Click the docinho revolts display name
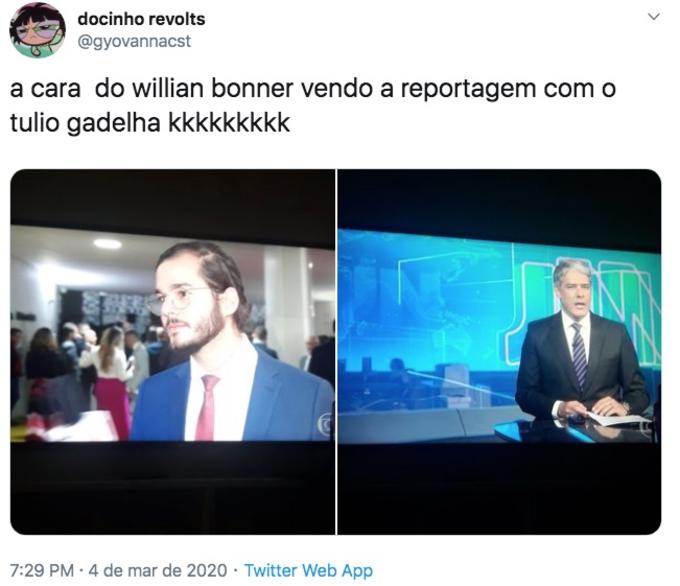This screenshot has width=680, height=586. [x=141, y=19]
